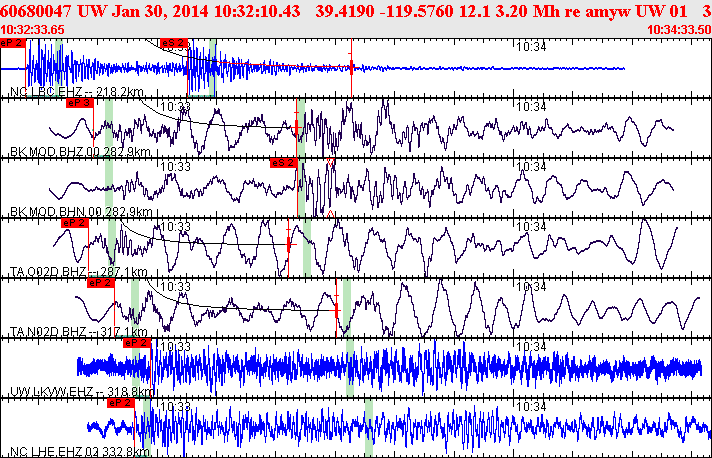Select the eP 3 pick flag on BK MOD BHZ
Image resolution: width=712 pixels, height=458 pixels.
[80, 103]
